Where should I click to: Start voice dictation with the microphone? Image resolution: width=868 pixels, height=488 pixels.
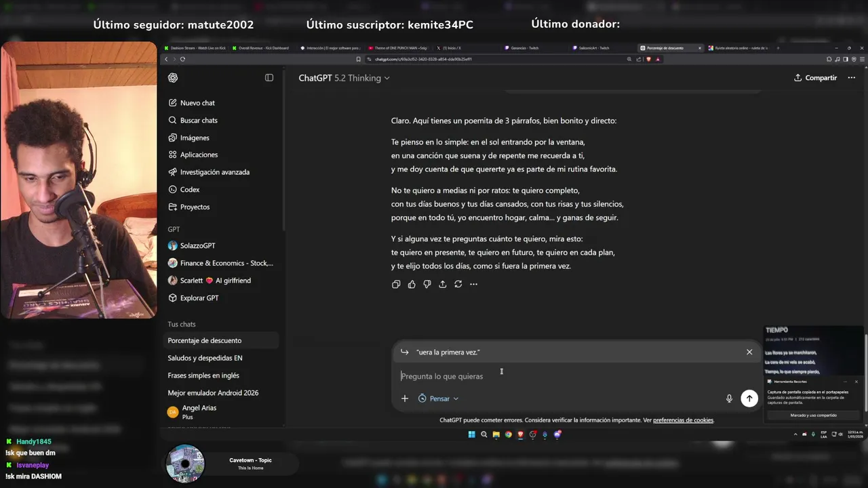click(x=730, y=399)
